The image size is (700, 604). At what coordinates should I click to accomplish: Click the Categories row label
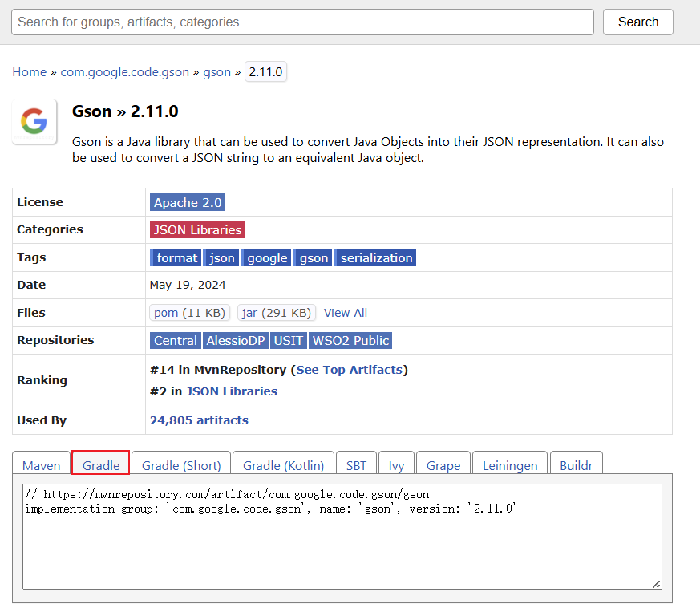click(x=50, y=229)
